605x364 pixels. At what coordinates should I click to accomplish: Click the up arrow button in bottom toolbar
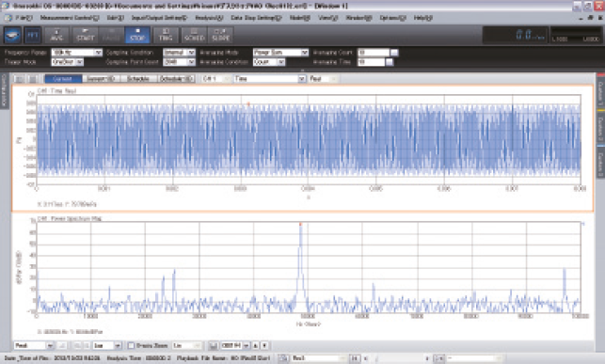255,345
